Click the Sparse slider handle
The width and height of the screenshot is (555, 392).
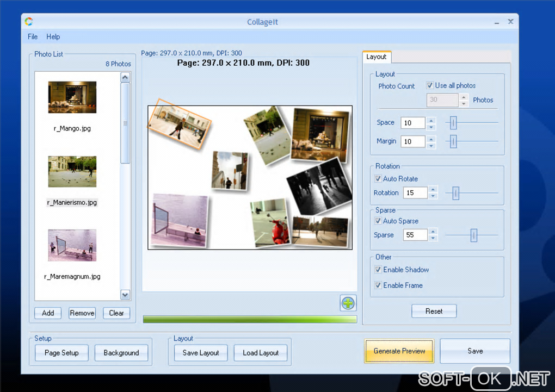click(474, 235)
